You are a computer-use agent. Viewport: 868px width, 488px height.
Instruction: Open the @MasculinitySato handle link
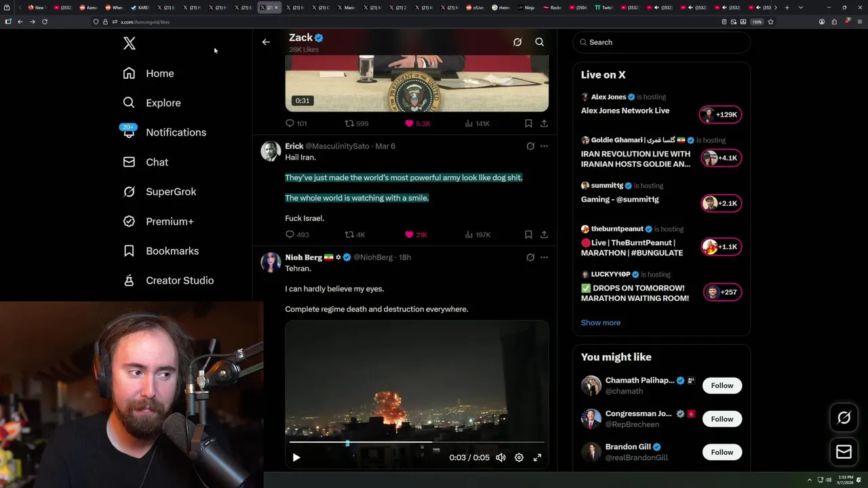pos(337,146)
